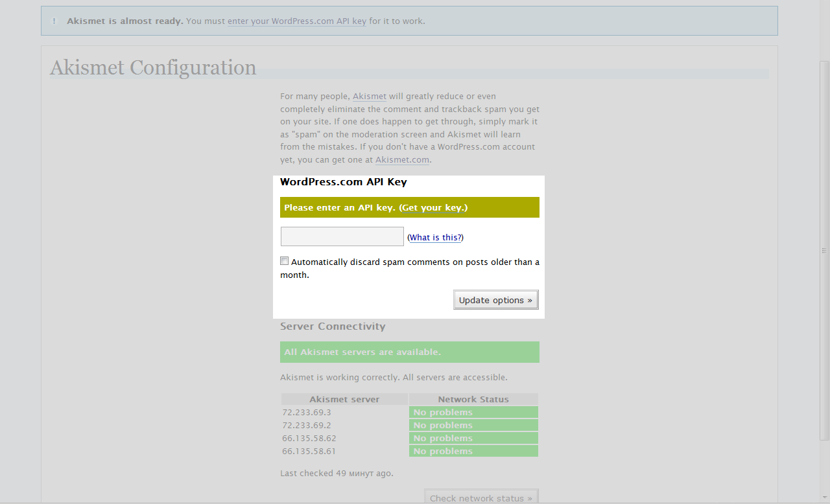Click the "Akismet Configuration" page heading
The height and width of the screenshot is (504, 830).
(x=153, y=68)
